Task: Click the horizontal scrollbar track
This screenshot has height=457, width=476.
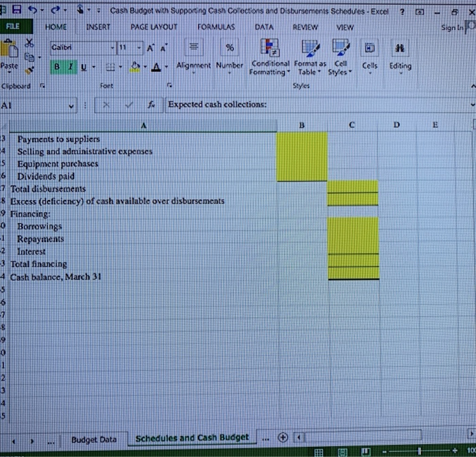Action: (x=362, y=437)
